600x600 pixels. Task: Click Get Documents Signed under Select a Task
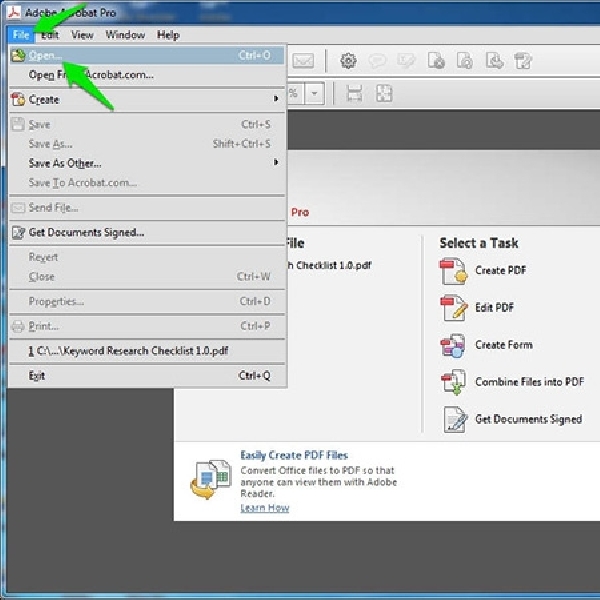coord(512,419)
